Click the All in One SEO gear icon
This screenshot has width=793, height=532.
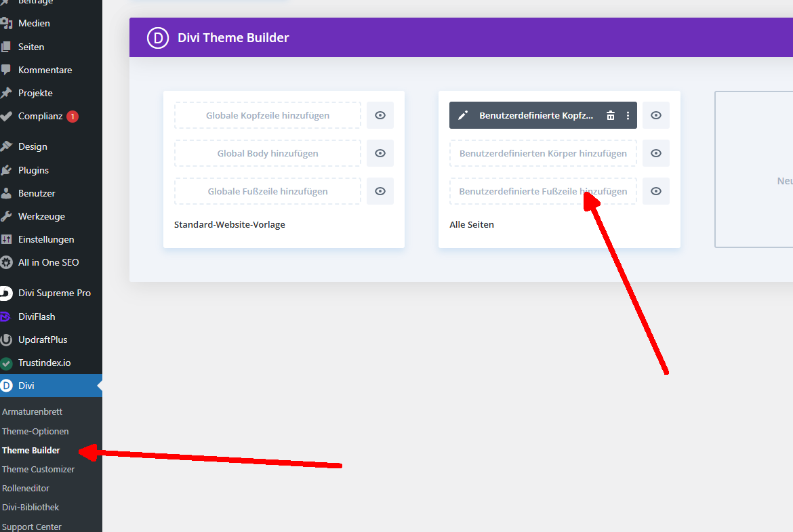(x=6, y=262)
